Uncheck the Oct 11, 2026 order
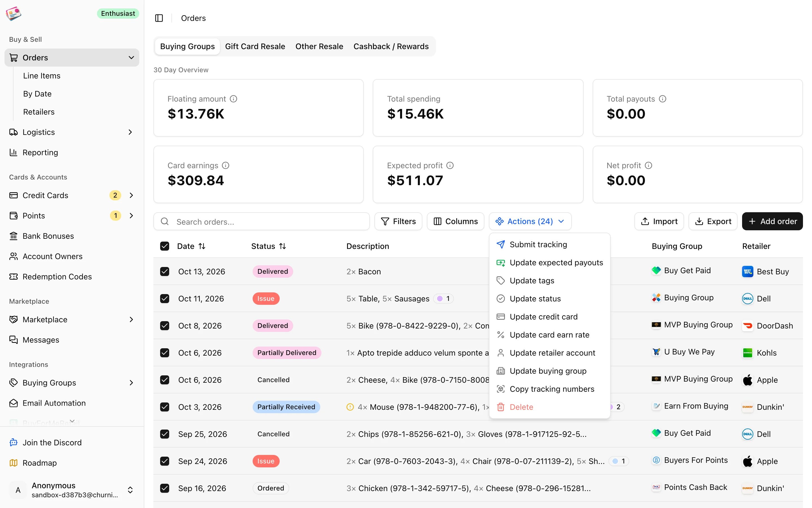Screen dimensions: 812x508 (164, 299)
